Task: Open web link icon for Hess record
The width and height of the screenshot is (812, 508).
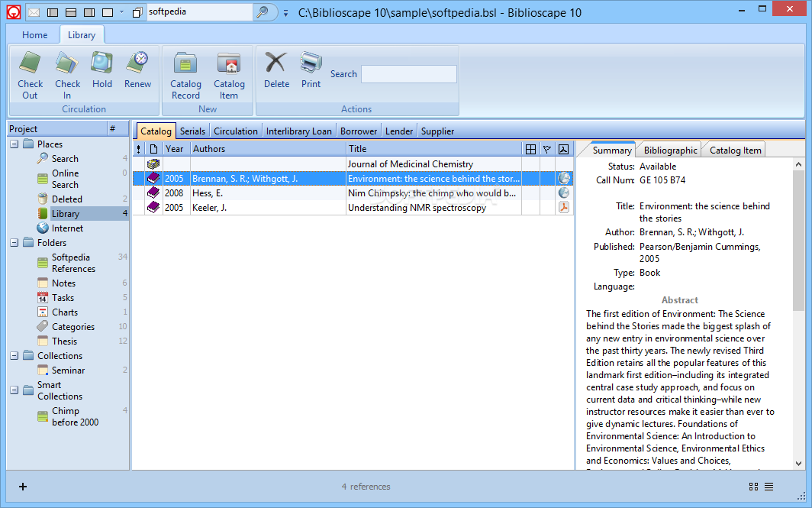Action: tap(563, 193)
